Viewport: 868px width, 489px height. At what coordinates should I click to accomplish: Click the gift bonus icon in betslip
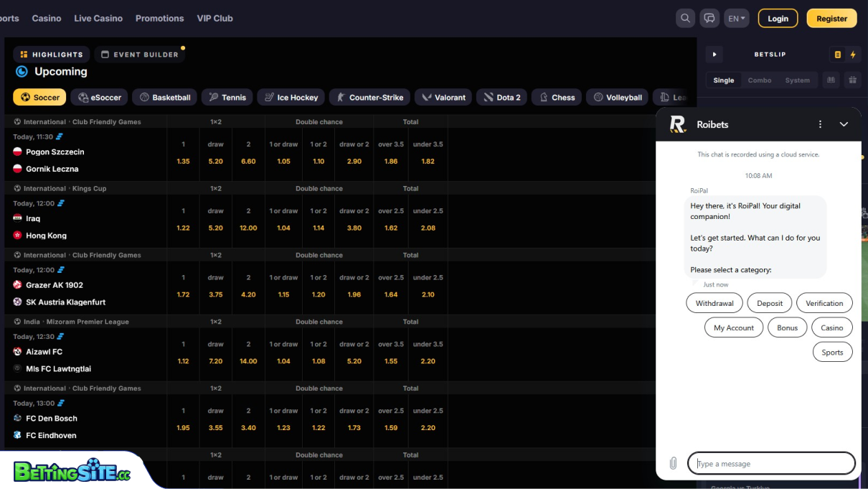point(852,80)
